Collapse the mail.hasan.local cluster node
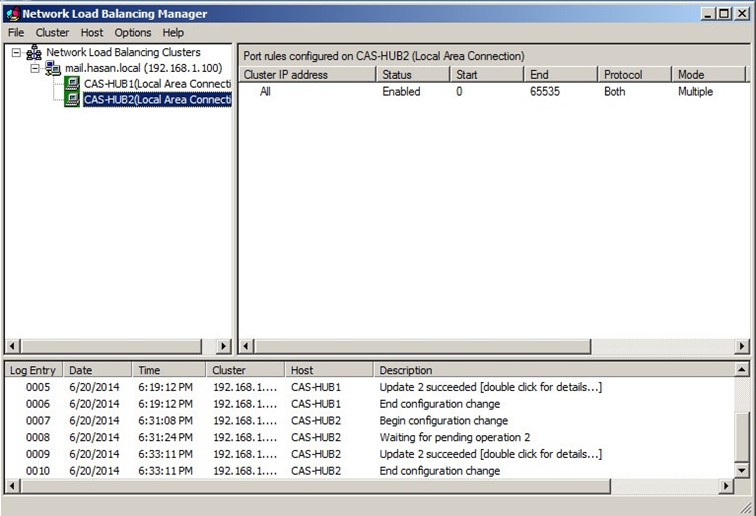Viewport: 756px width, 516px height. [x=36, y=68]
